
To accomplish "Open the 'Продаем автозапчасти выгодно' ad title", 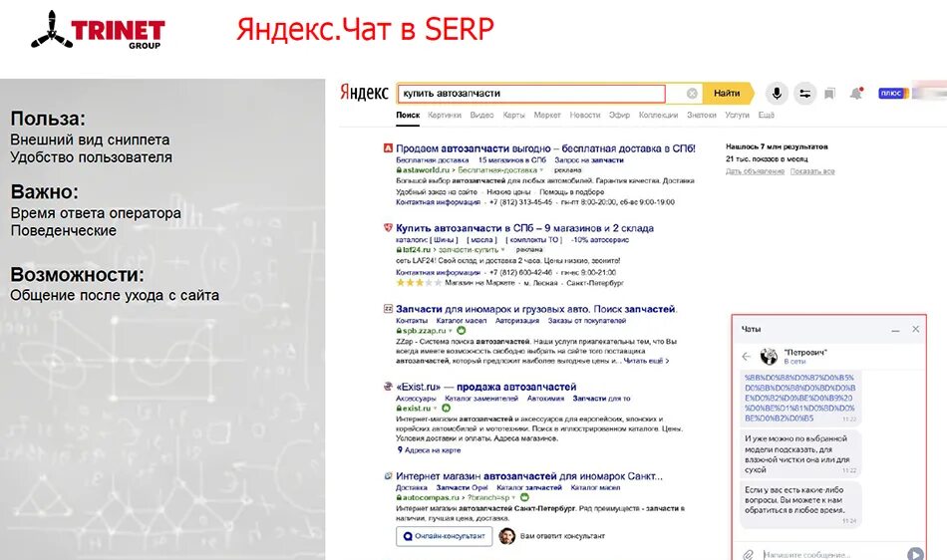I will pos(545,148).
